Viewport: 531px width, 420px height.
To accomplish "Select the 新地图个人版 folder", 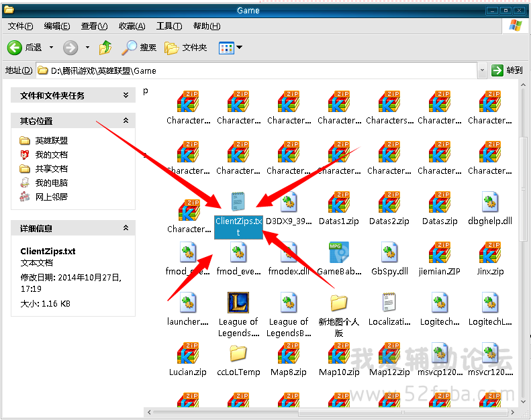I will click(x=338, y=315).
